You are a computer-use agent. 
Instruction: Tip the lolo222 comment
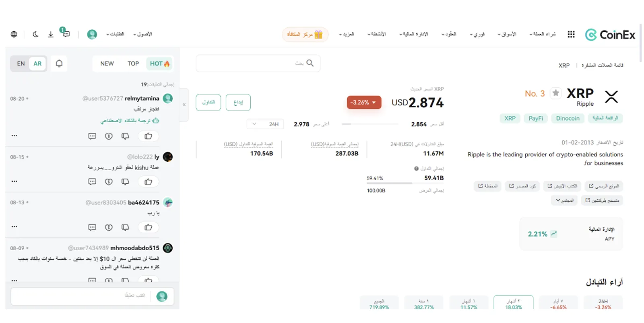coord(109,182)
